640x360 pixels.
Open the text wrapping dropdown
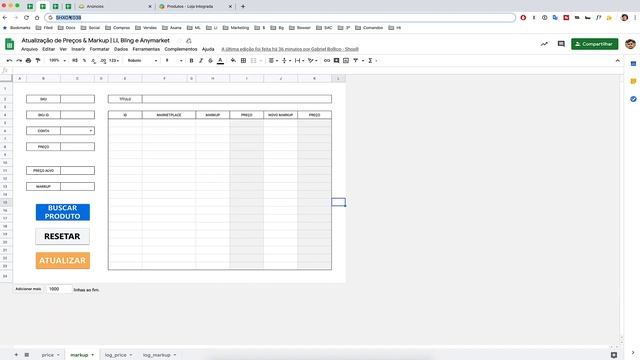(299, 60)
